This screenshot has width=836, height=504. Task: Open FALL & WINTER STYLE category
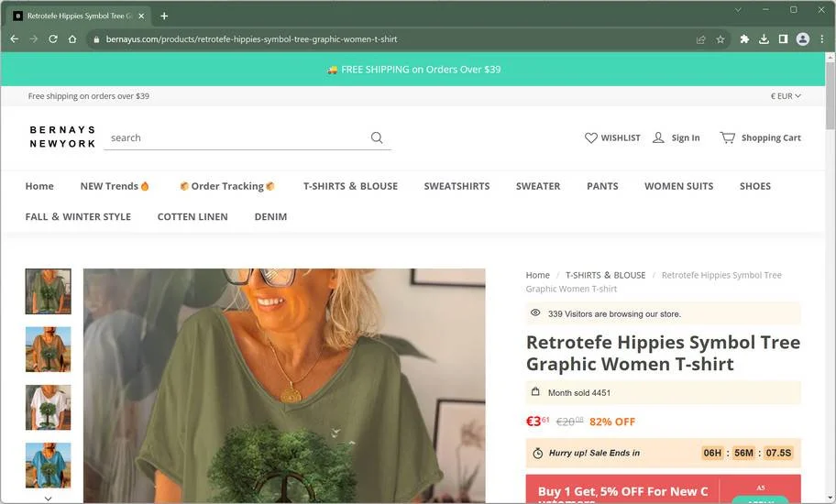coord(78,217)
